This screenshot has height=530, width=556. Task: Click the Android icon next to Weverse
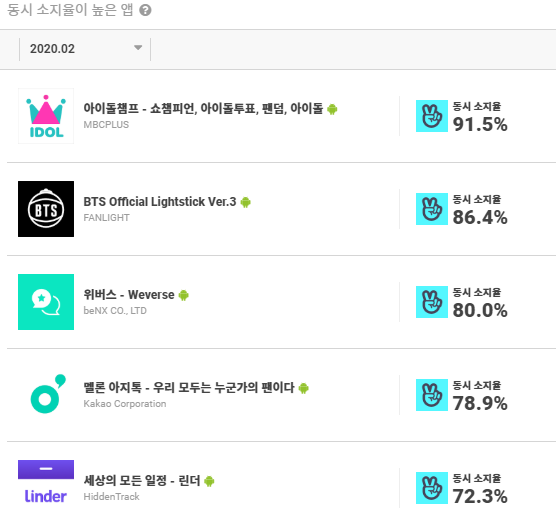(x=184, y=295)
